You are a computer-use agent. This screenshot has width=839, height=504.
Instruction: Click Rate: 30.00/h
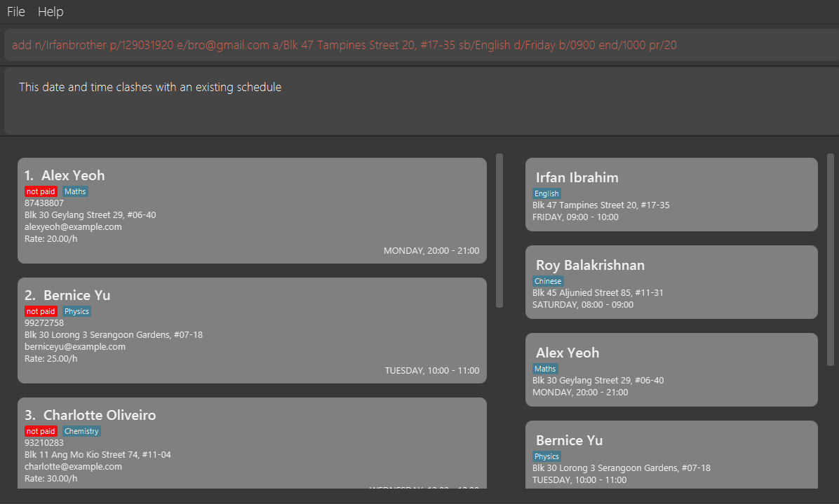(x=51, y=478)
